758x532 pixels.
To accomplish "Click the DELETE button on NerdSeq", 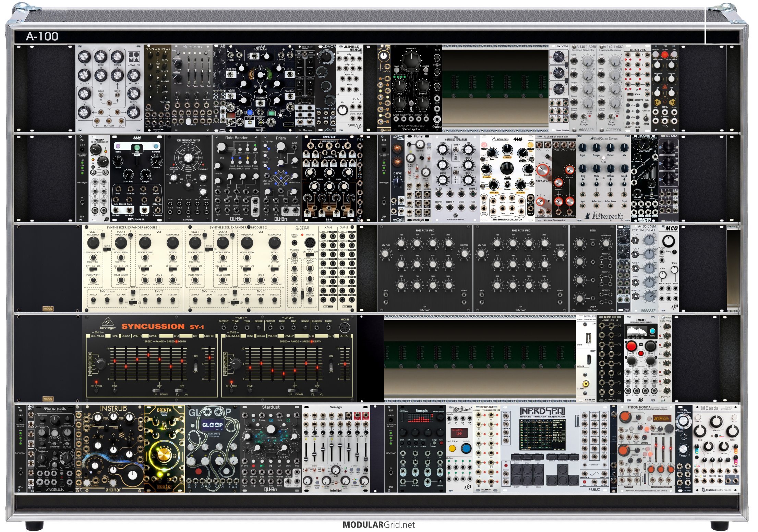I will (538, 457).
